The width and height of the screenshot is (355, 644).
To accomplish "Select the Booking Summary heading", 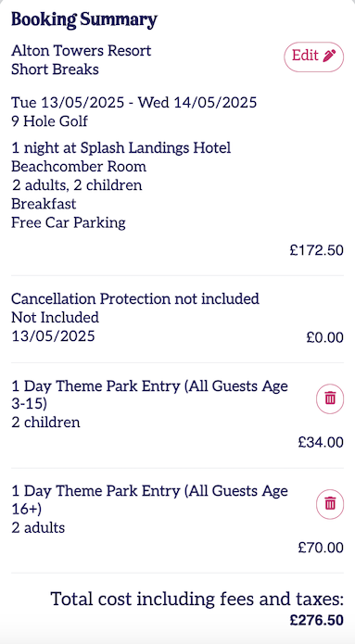I will click(x=83, y=19).
